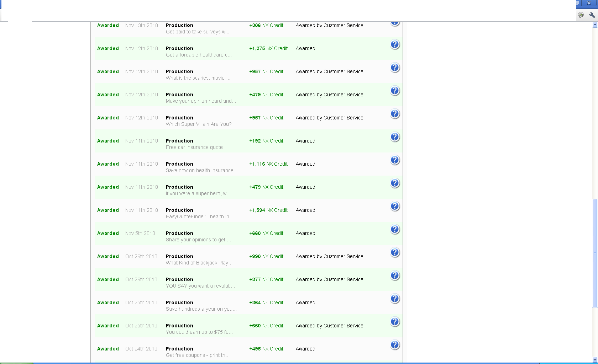Click green Awarded status in Nov 5th row
The width and height of the screenshot is (598, 364).
[108, 233]
